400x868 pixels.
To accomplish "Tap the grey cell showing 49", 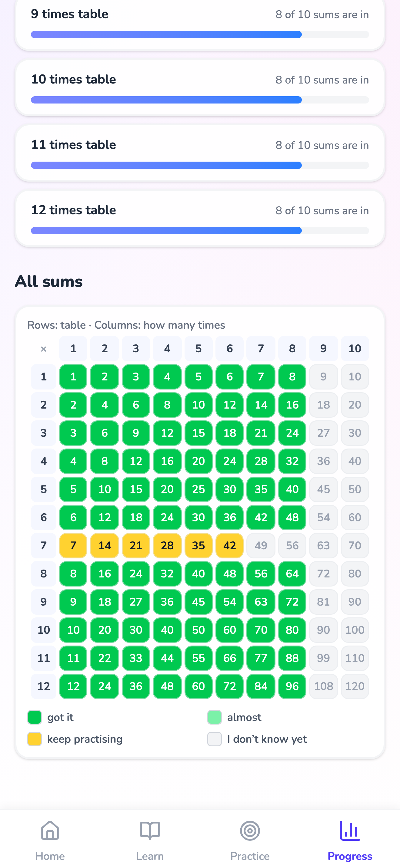I will click(x=261, y=546).
